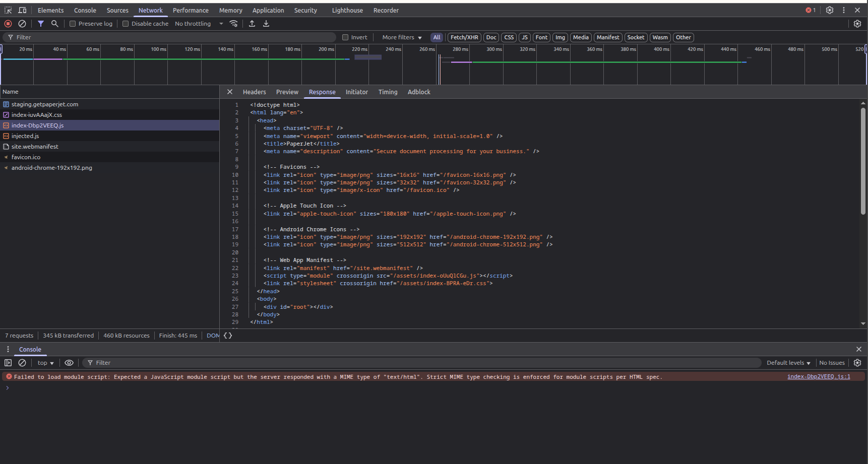This screenshot has width=868, height=464.
Task: Enable Preserve log checkbox
Action: point(73,24)
